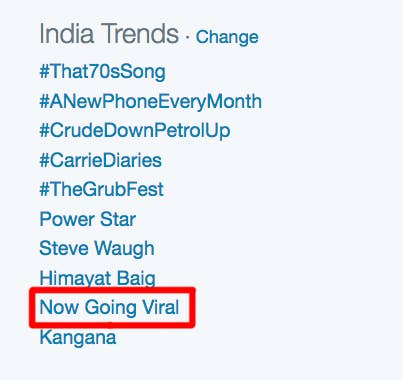View the hashtag about petrol prices

point(135,130)
